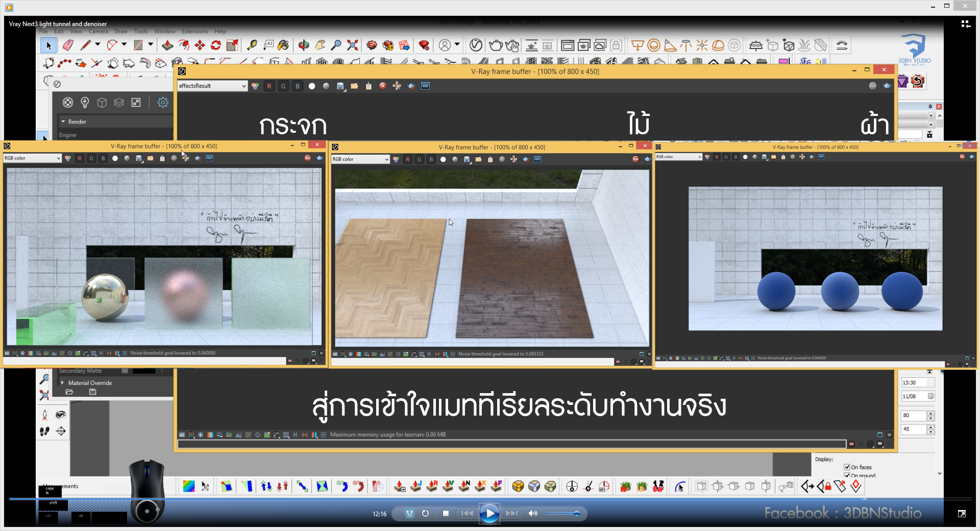Open the Extensions menu

(194, 31)
